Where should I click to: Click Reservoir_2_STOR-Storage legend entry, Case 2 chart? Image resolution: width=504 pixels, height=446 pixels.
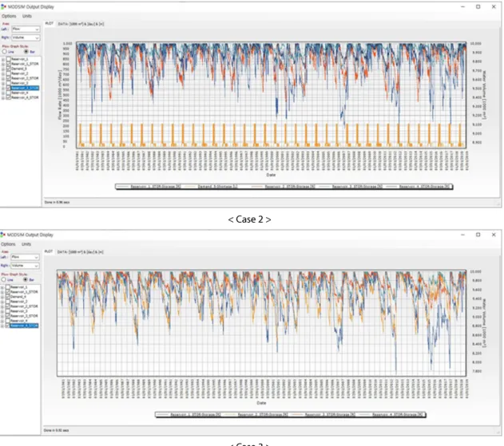284,187
